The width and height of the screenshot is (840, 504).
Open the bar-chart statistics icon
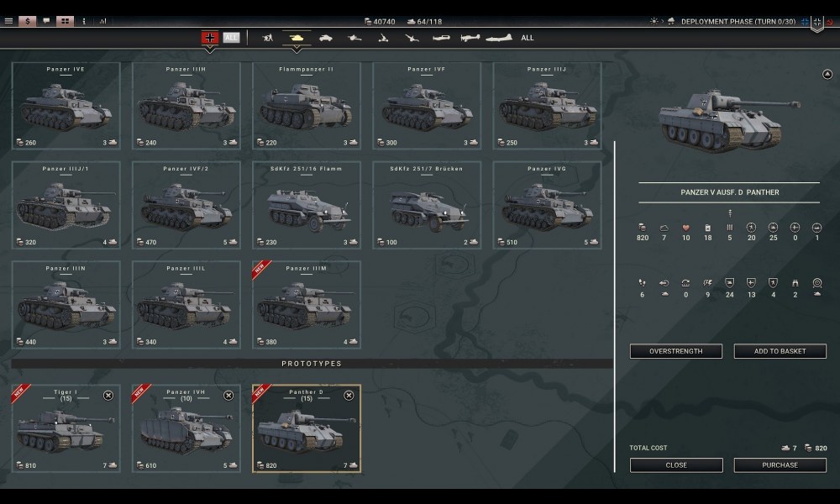tap(102, 21)
